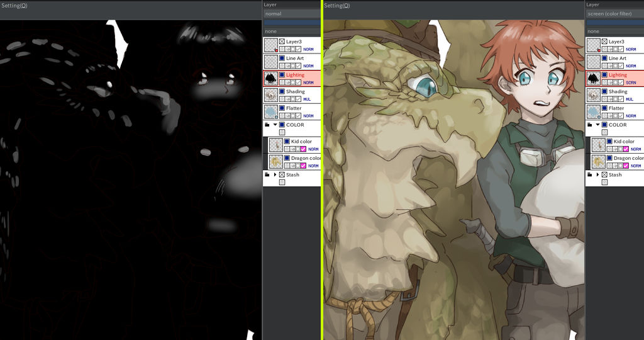
Task: Adjust layer opacity bar in left panel
Action: (292, 23)
